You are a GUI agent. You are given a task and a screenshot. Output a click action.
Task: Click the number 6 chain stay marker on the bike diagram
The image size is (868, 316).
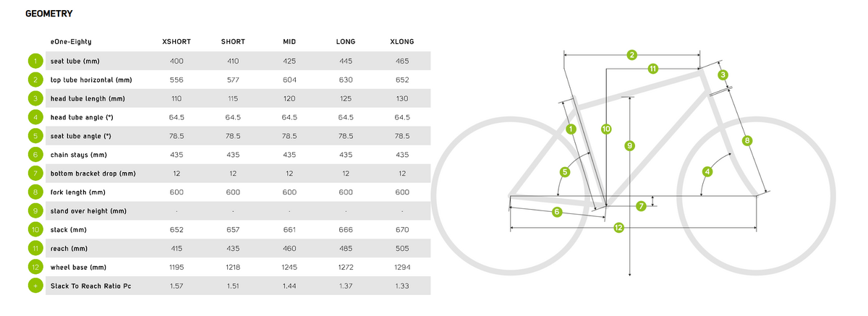[557, 211]
